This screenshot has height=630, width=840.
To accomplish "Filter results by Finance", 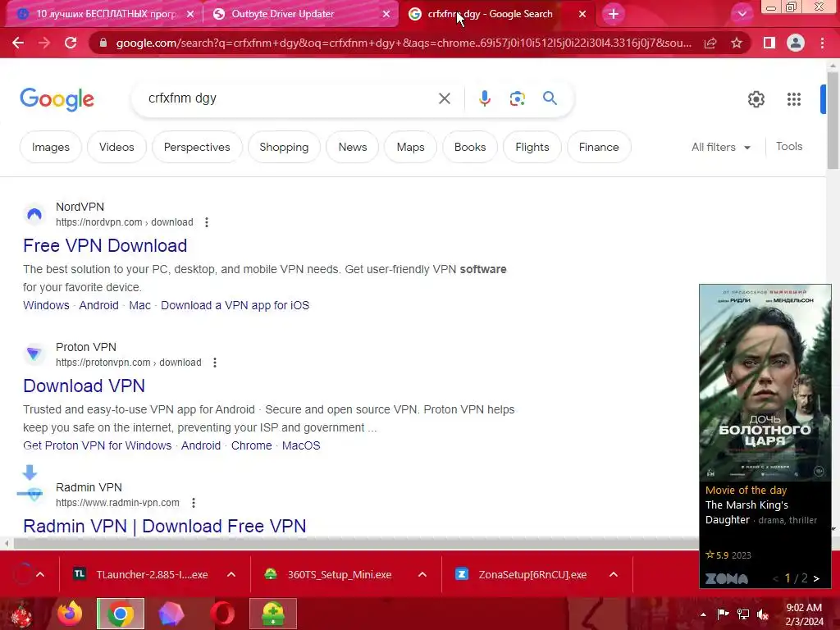I will point(598,147).
